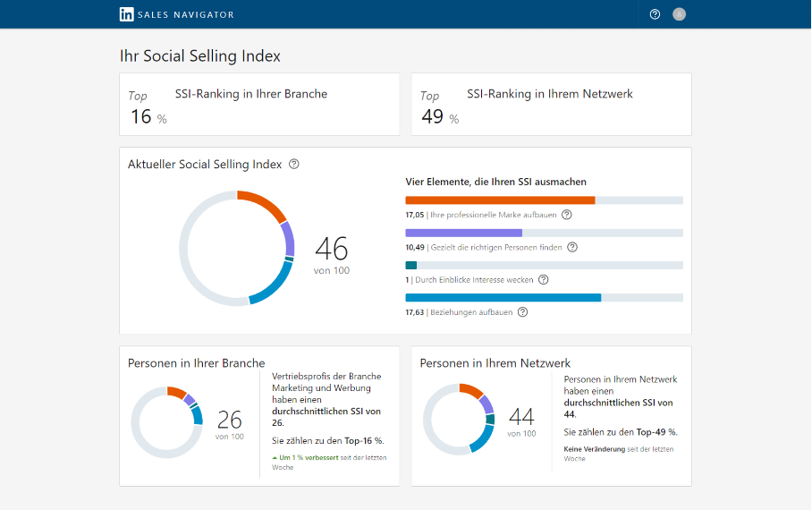Viewport: 812px width, 510px height.
Task: Click SSI-Ranking in Ihrem Netzwerk card title
Action: 550,94
